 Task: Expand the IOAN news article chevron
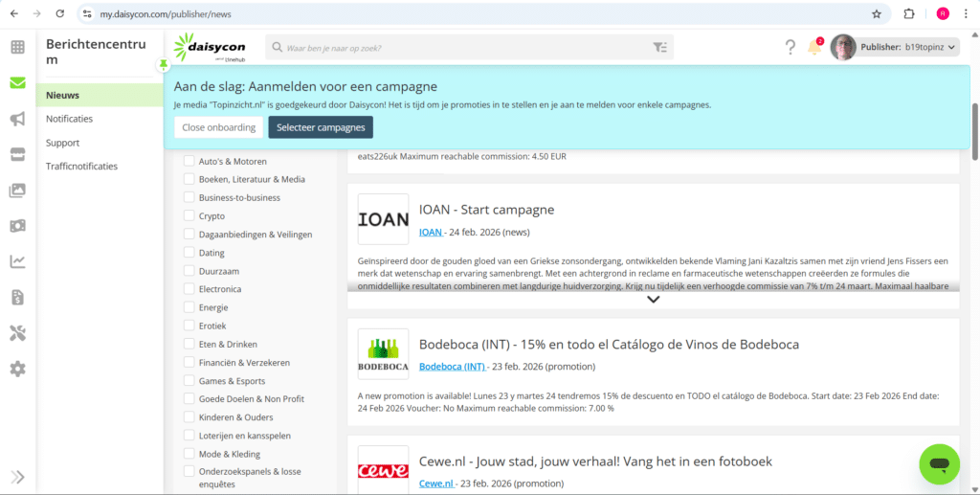(653, 300)
